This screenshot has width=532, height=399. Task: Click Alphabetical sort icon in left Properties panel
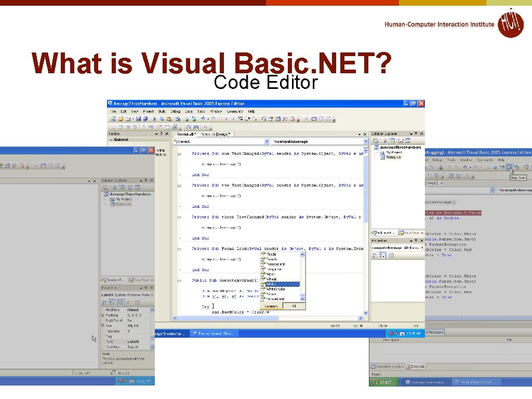point(112,303)
